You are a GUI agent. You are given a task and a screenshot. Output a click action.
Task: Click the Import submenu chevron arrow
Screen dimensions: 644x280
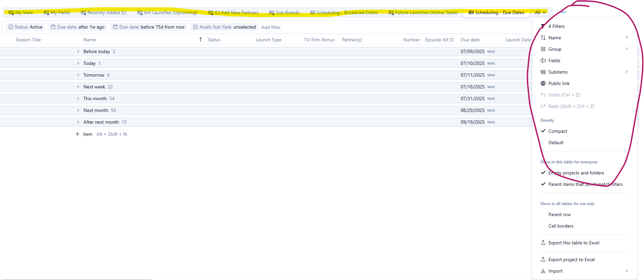[x=627, y=271]
